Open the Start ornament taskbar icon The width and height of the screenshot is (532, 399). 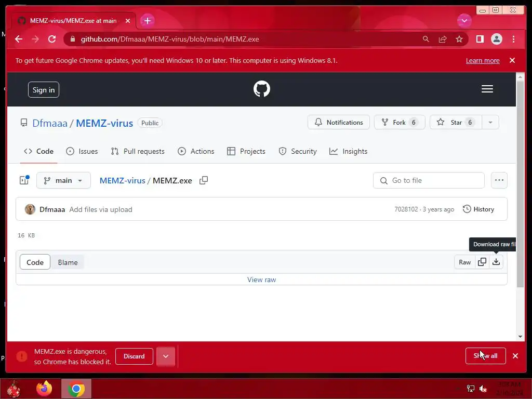click(14, 389)
